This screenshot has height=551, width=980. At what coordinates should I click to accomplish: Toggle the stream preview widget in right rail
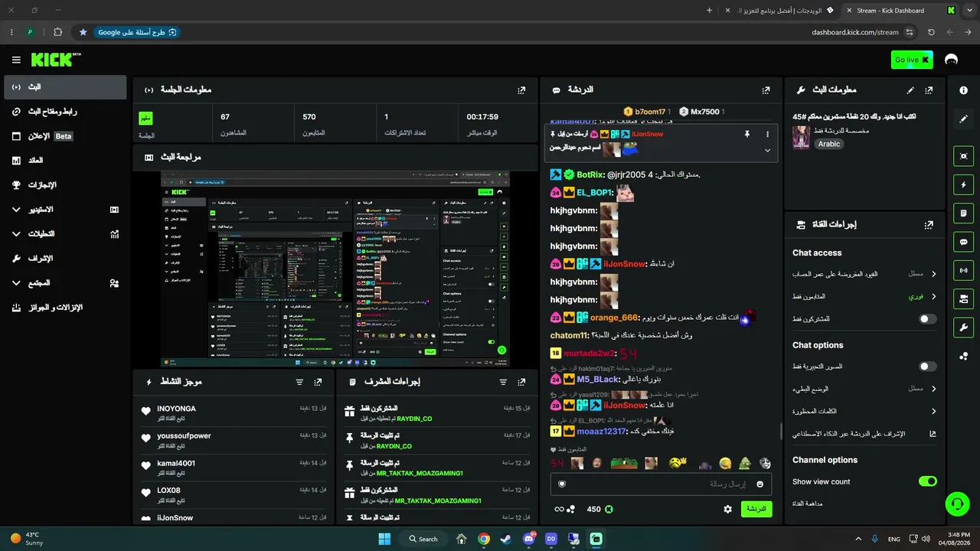[963, 156]
